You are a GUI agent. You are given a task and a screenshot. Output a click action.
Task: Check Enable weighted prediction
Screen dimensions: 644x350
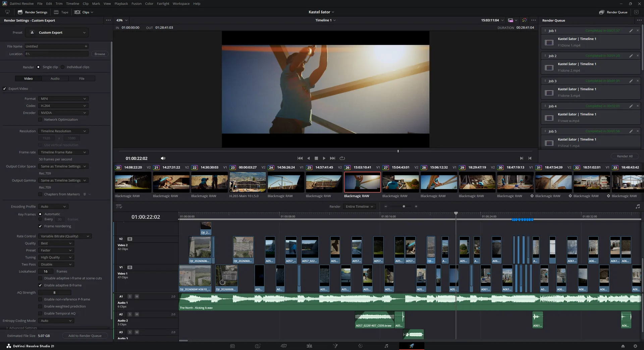[x=40, y=306]
